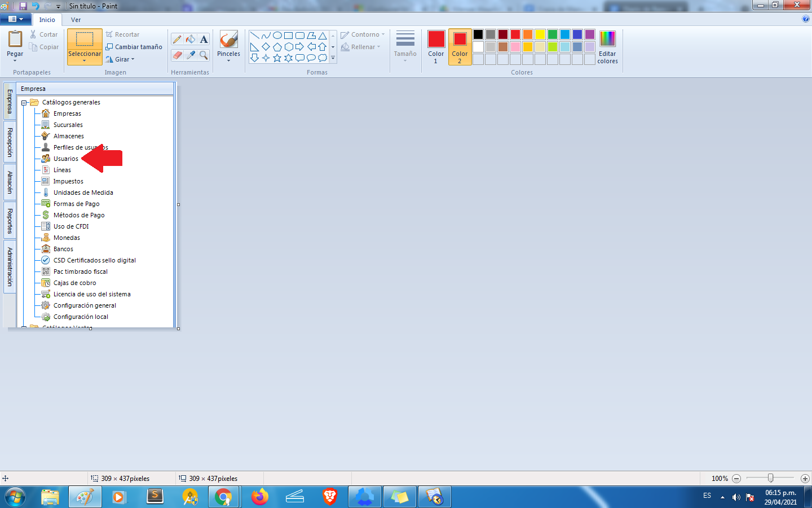The image size is (812, 508).
Task: Open the volume control in system tray
Action: tap(736, 497)
